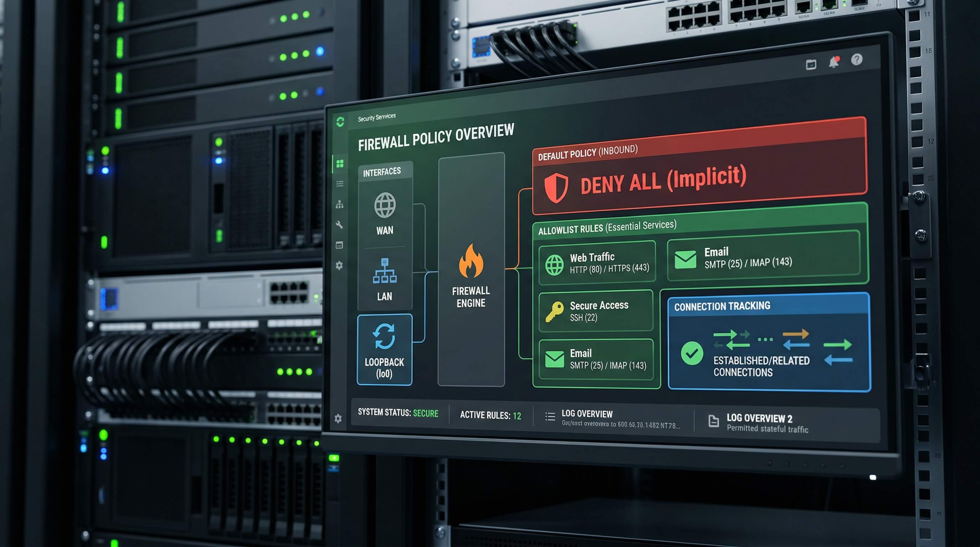Click the wrench tools sidebar icon
Screen dimensions: 980x547
click(339, 225)
